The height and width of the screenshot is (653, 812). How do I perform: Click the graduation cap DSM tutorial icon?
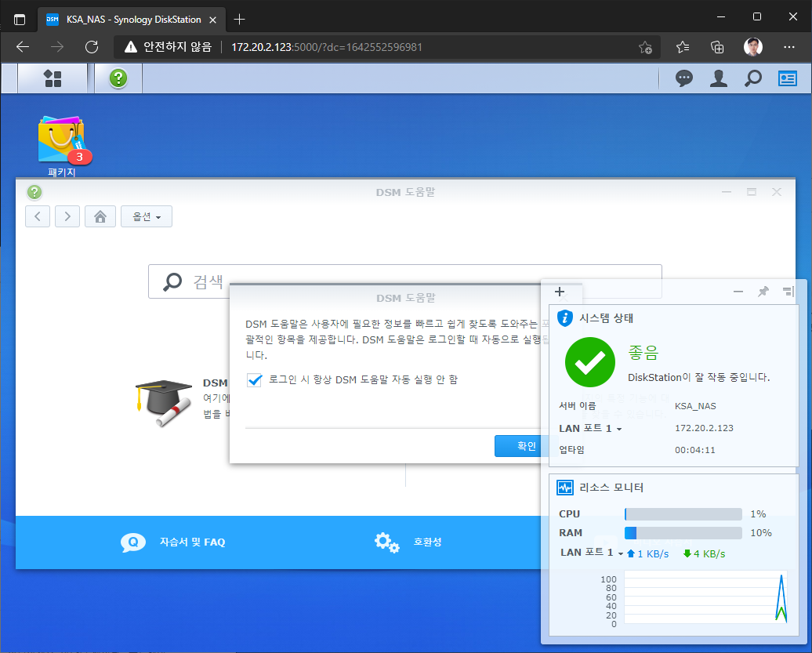164,404
